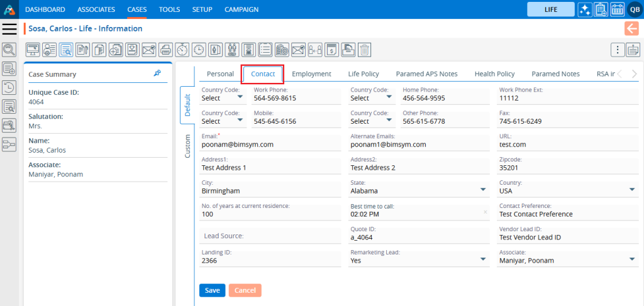Open the stopwatch timer icon
This screenshot has height=306, width=644.
[182, 50]
